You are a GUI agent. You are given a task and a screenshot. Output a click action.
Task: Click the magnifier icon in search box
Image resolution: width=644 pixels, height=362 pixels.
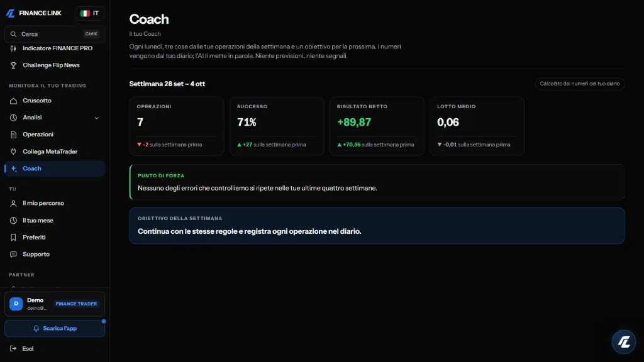14,34
